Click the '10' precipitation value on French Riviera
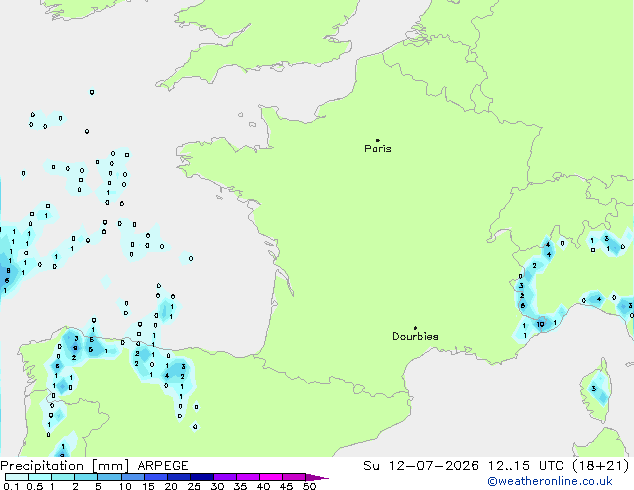This screenshot has width=634, height=490. click(541, 324)
